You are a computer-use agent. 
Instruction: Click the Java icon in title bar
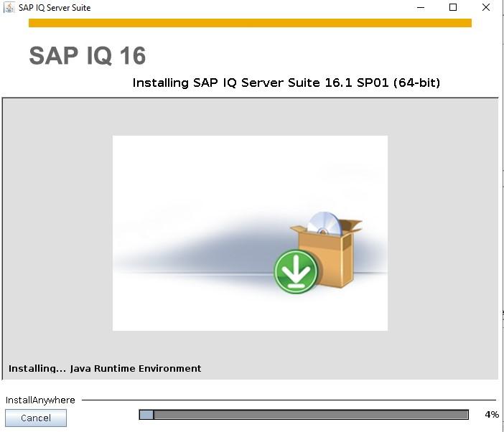[9, 7]
